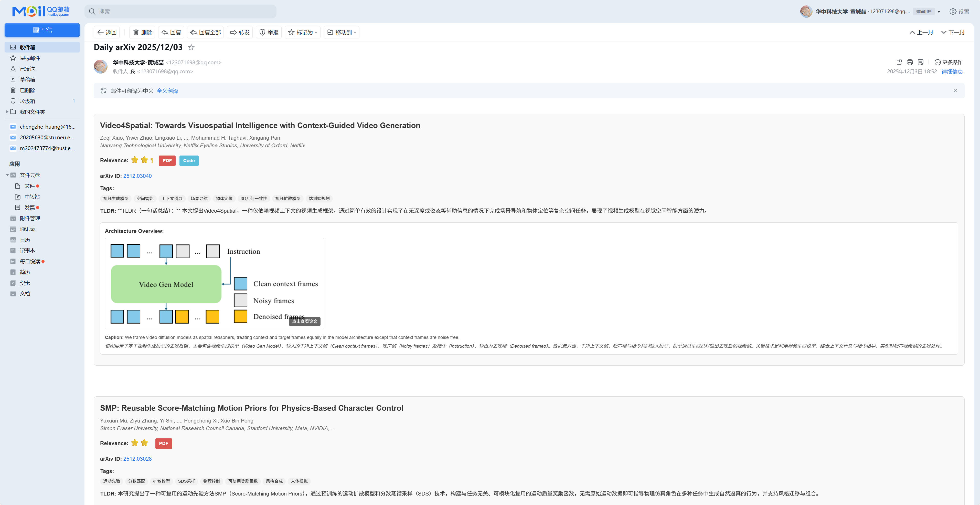Open the 标记为 dropdown
980x505 pixels.
[x=303, y=32]
